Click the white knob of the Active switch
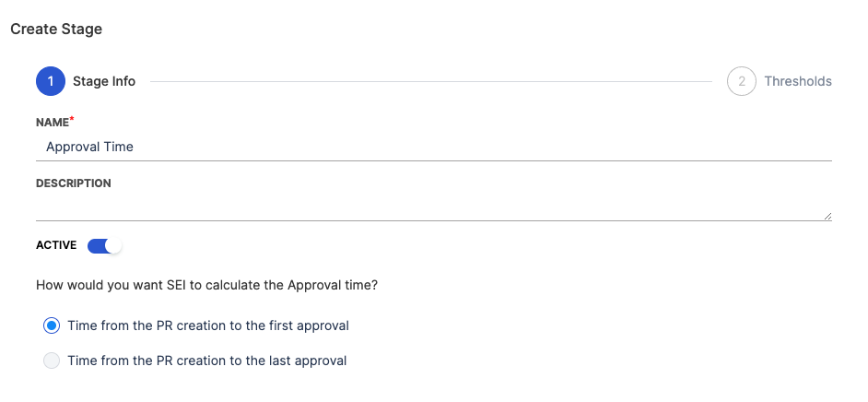Screen dimensions: 868x402 [113, 246]
